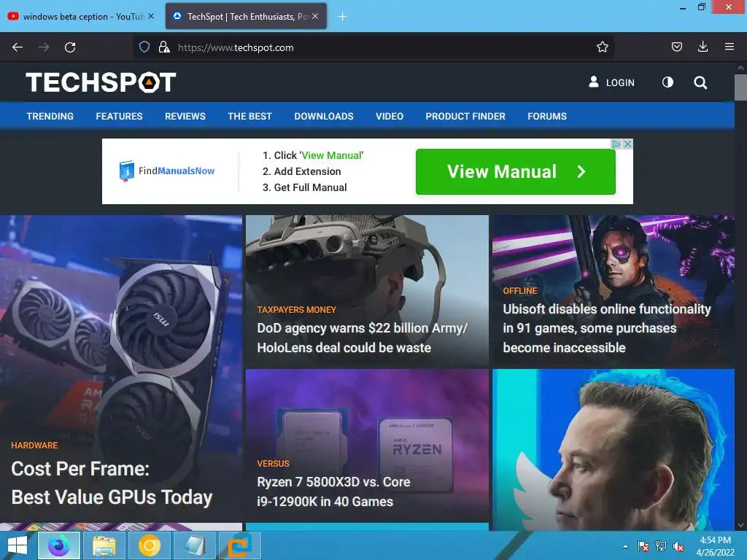Viewport: 747px width, 560px height.
Task: Open the Elon Musk Twitter article thumbnail
Action: (x=613, y=449)
